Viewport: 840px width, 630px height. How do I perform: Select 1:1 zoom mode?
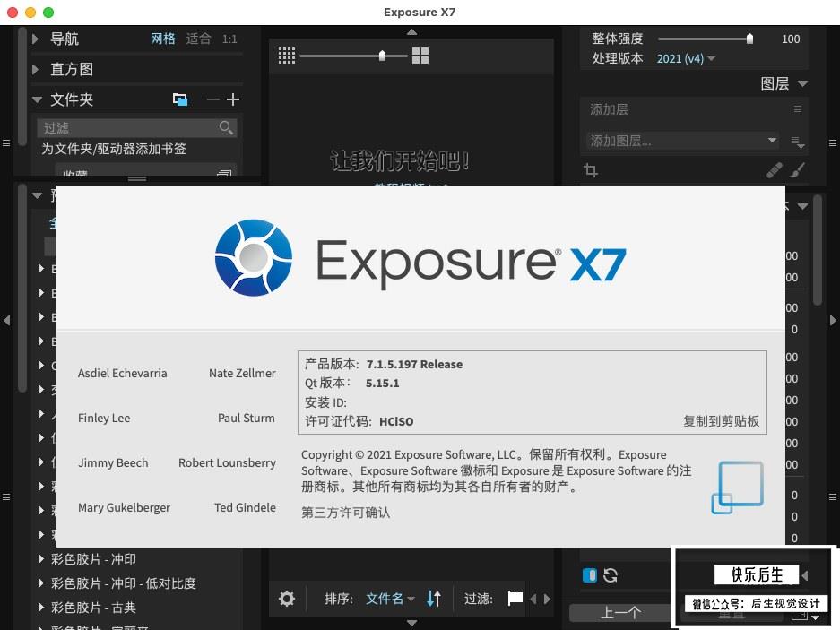[229, 39]
